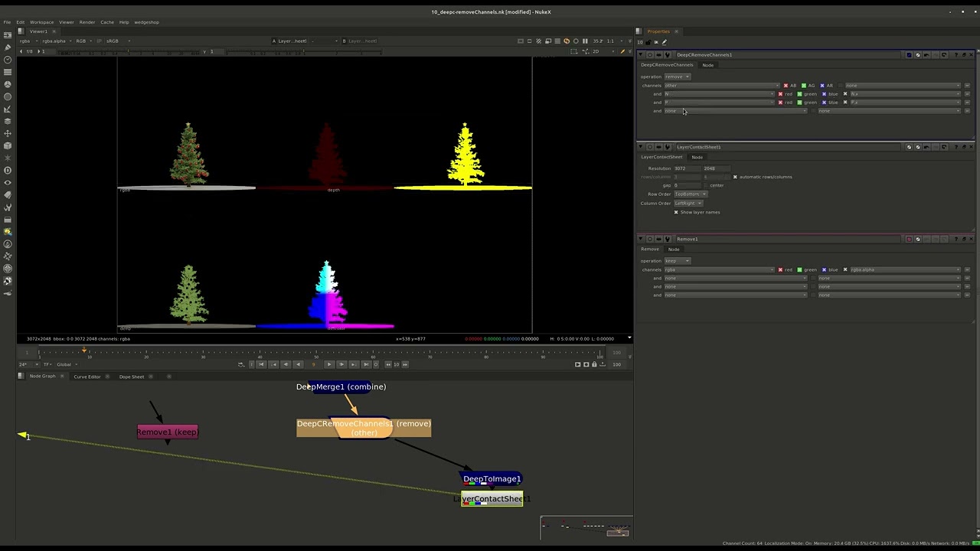Open the N layer channel dropdown
This screenshot has height=551, width=980.
[719, 94]
